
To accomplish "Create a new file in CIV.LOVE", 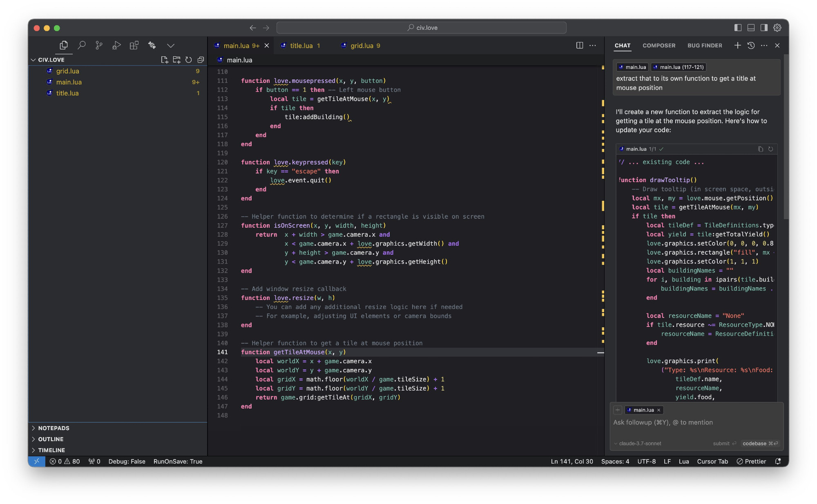I will click(165, 60).
